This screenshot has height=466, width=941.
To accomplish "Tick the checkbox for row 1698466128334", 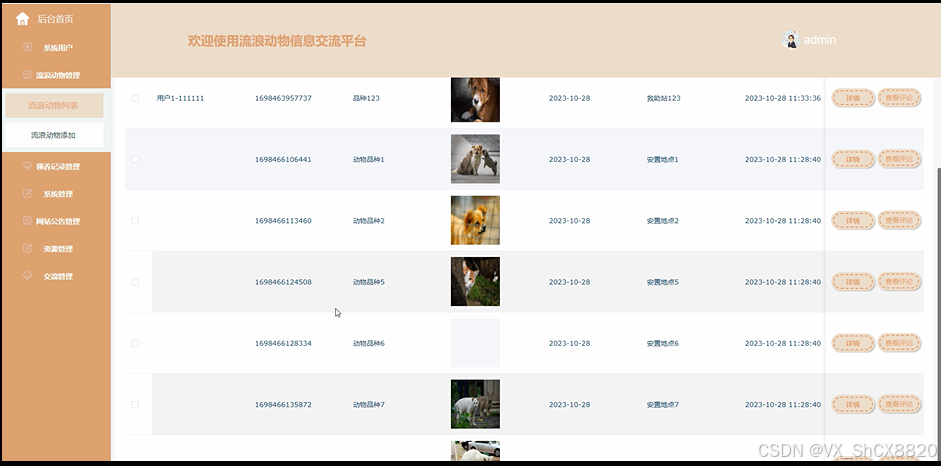I will click(x=135, y=343).
